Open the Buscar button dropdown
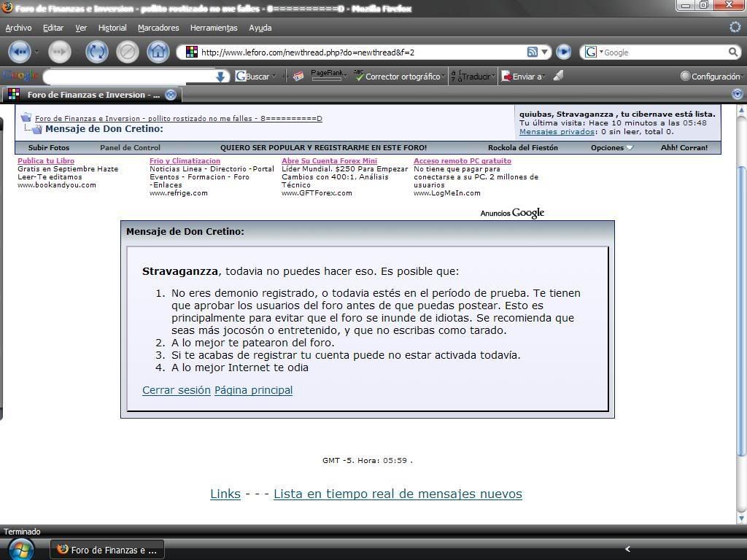The width and height of the screenshot is (747, 560). [274, 76]
